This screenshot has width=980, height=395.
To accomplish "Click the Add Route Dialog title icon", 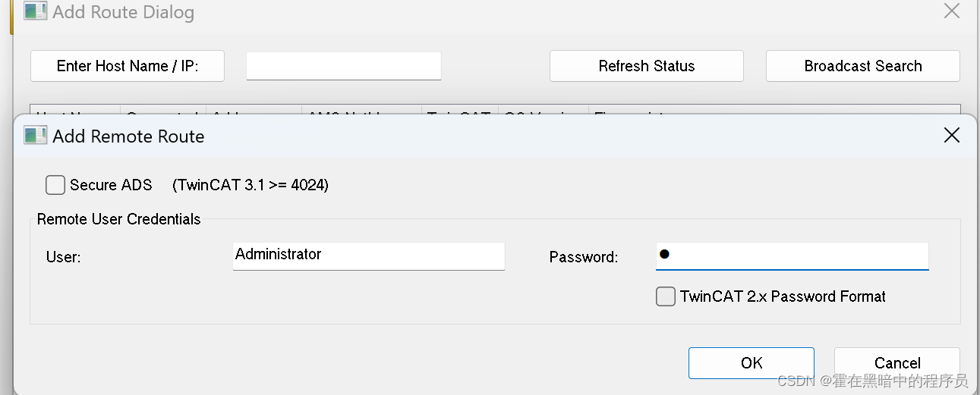I will tap(35, 12).
